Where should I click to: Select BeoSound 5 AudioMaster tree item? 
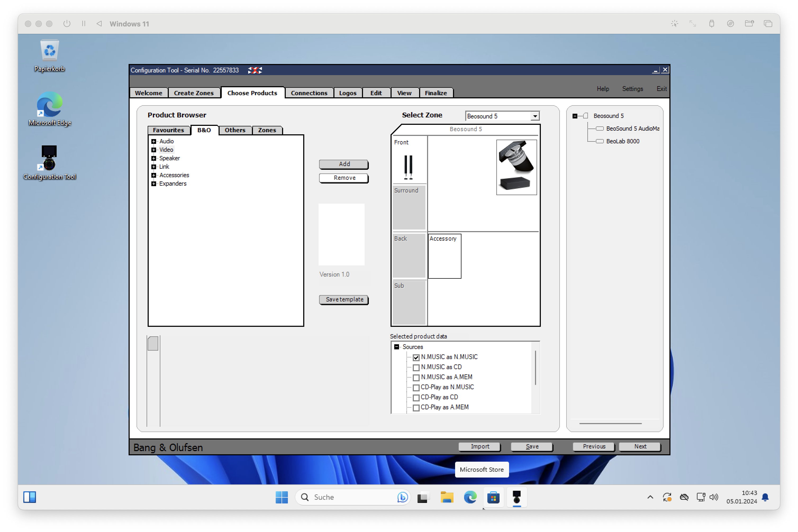click(x=633, y=129)
